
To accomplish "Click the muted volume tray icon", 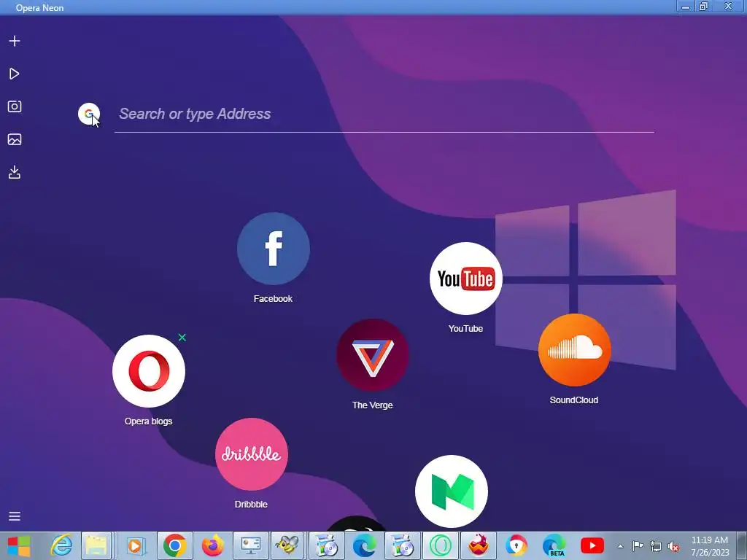I will (673, 547).
